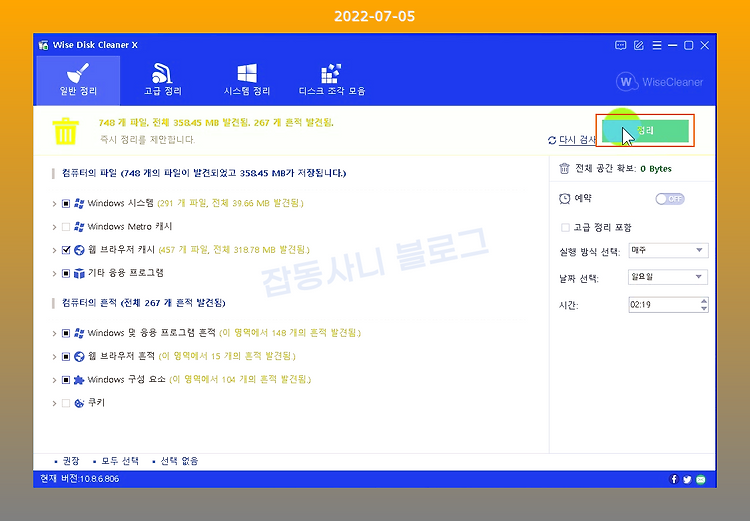Screen dimensions: 750x521
Task: Toggle Windows 및 응용 프로그램 흔적 checkbox
Action: coord(66,333)
